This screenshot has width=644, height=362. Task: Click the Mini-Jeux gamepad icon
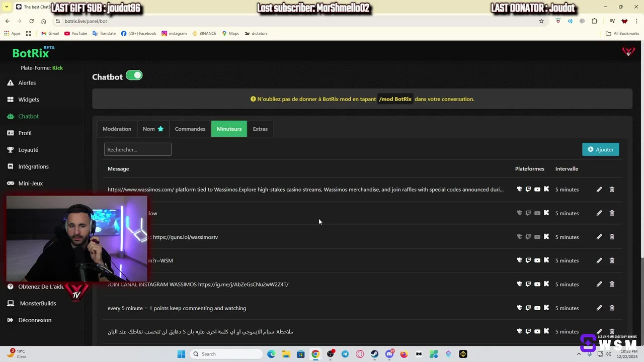pos(10,183)
